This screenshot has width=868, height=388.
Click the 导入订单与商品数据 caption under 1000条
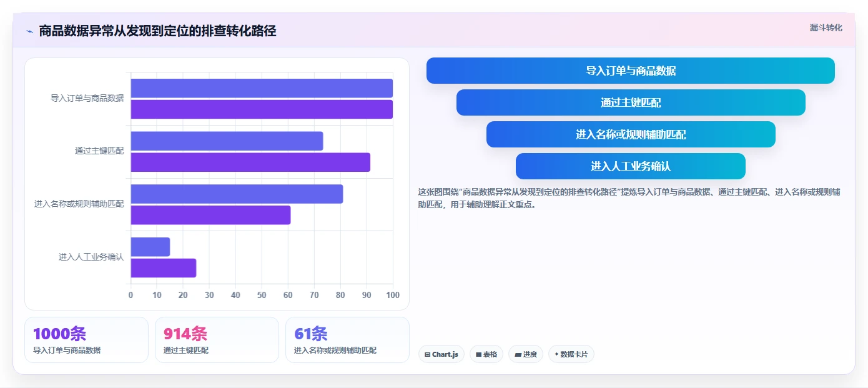67,351
